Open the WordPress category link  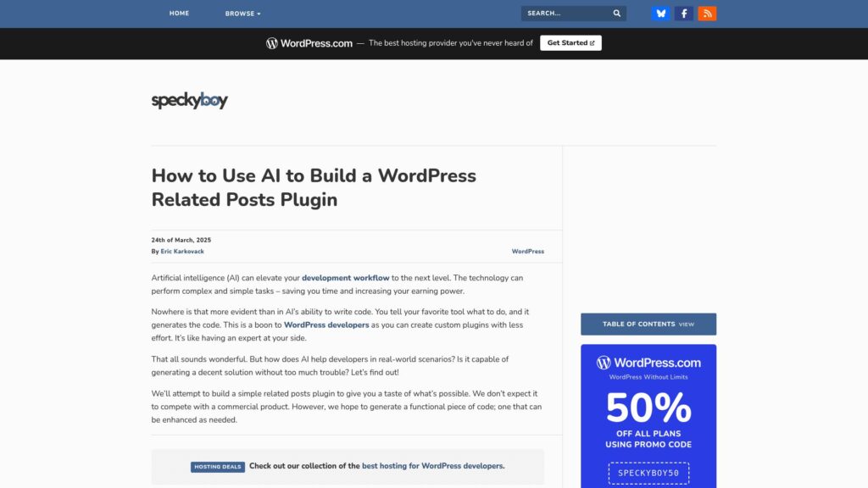527,251
